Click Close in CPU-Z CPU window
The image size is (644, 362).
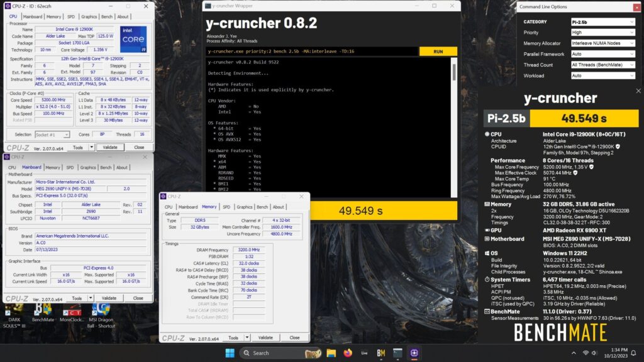pyautogui.click(x=139, y=147)
